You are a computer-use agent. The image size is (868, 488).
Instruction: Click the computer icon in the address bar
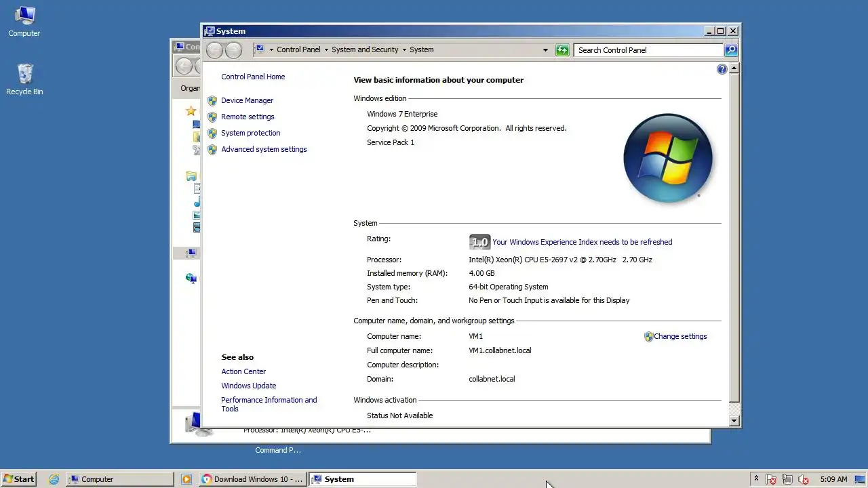tap(260, 49)
